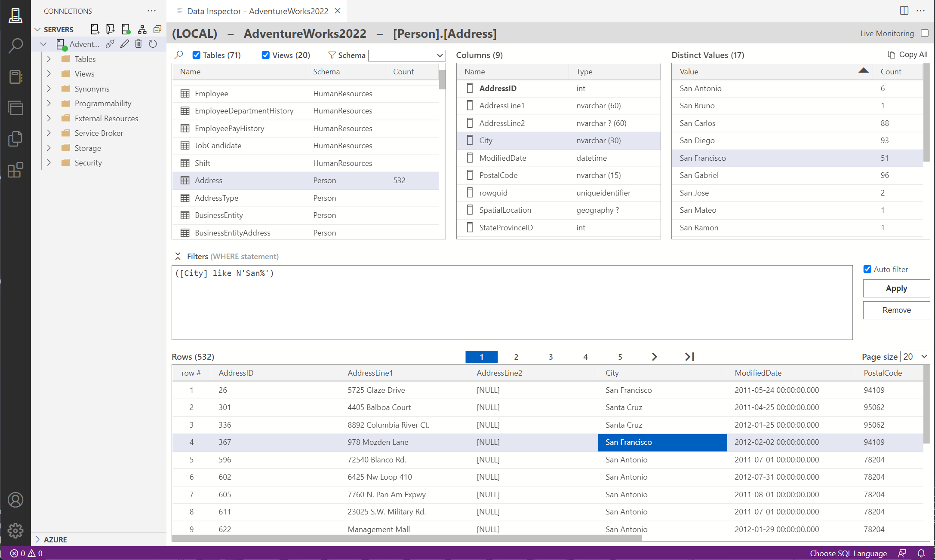Toggle the Views checkbox filter

tap(266, 55)
